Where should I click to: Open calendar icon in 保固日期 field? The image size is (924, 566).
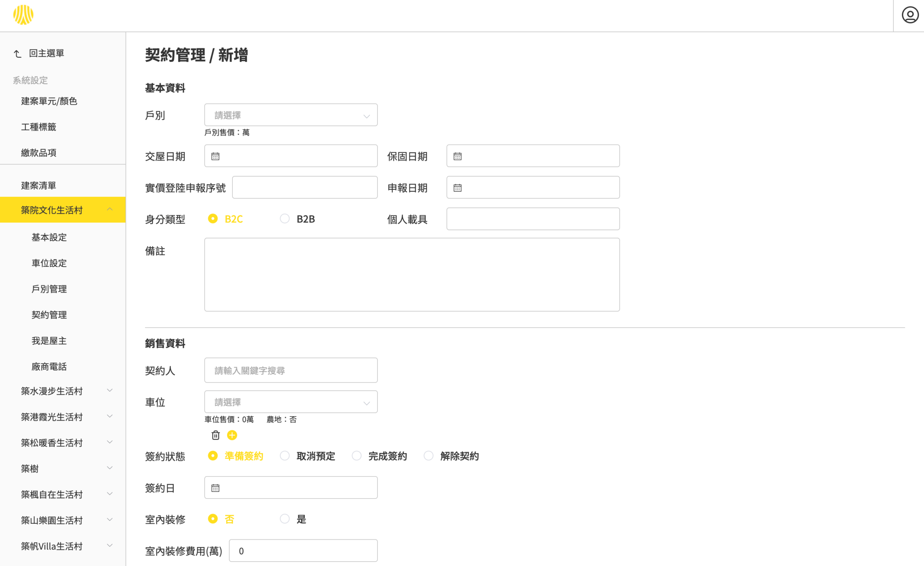click(x=458, y=156)
